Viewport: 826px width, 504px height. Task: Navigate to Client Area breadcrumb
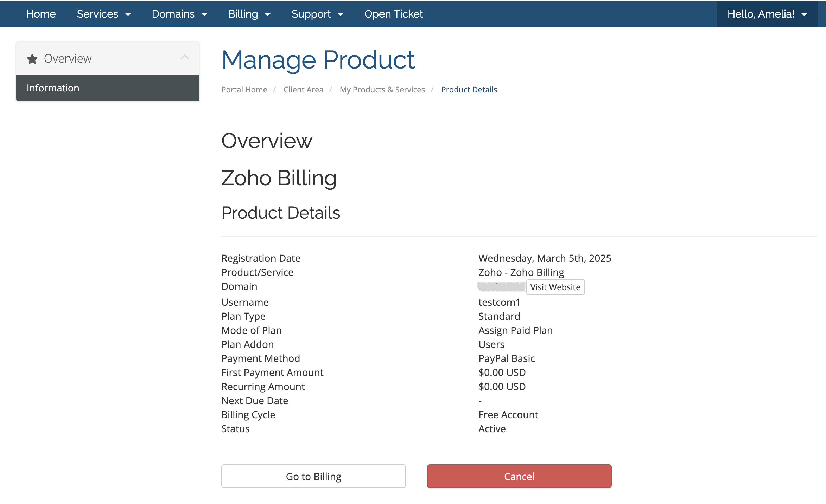point(303,90)
